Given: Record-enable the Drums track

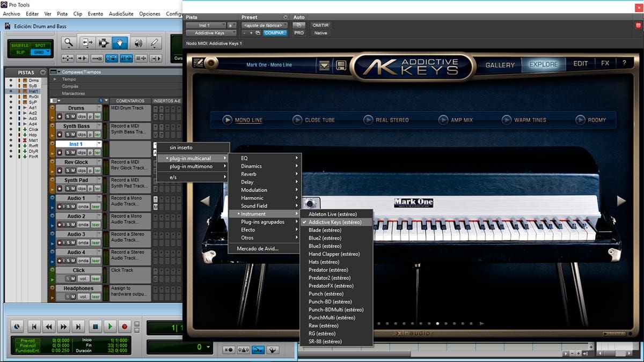Looking at the screenshot, I should (x=60, y=116).
